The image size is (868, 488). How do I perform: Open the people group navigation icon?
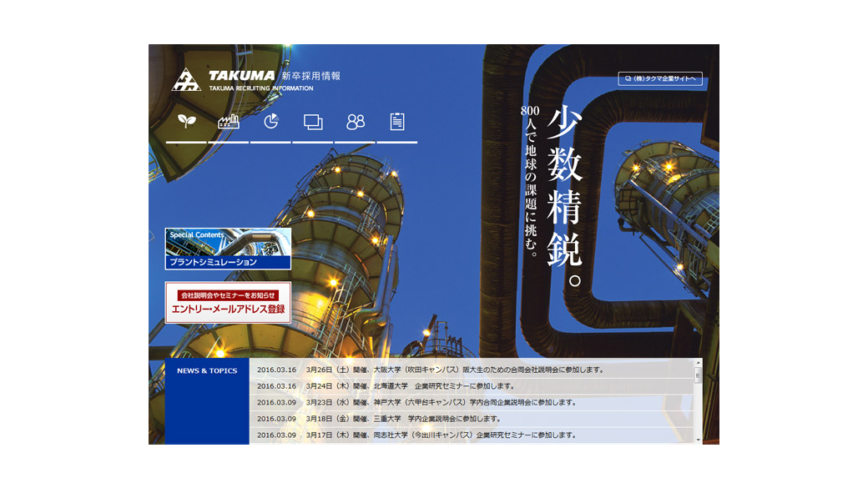(356, 122)
